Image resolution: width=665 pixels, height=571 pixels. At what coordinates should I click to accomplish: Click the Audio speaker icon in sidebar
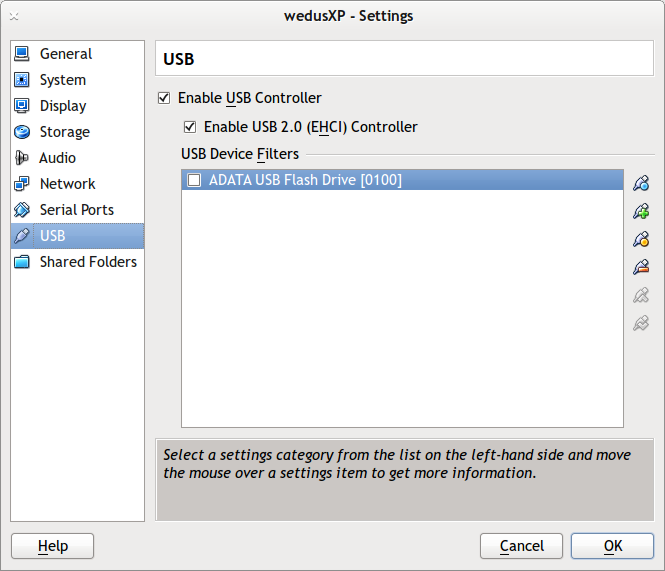click(x=22, y=158)
